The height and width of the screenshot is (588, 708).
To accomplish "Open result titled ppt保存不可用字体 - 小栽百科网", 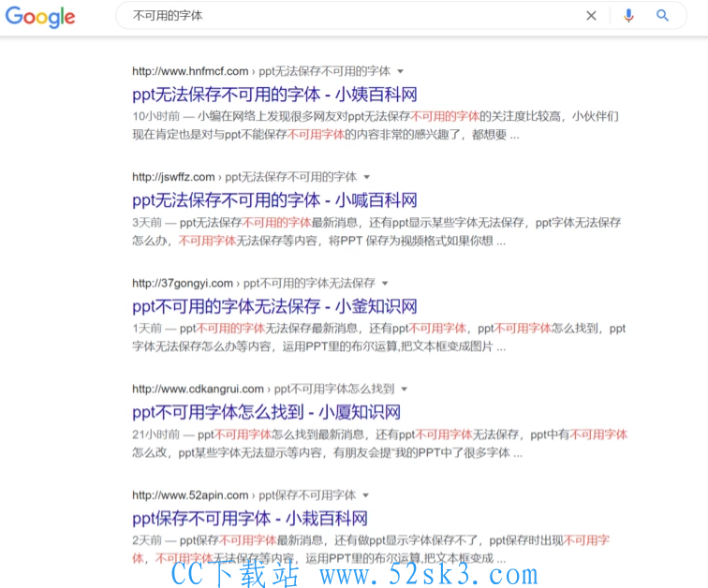I will coord(250,519).
